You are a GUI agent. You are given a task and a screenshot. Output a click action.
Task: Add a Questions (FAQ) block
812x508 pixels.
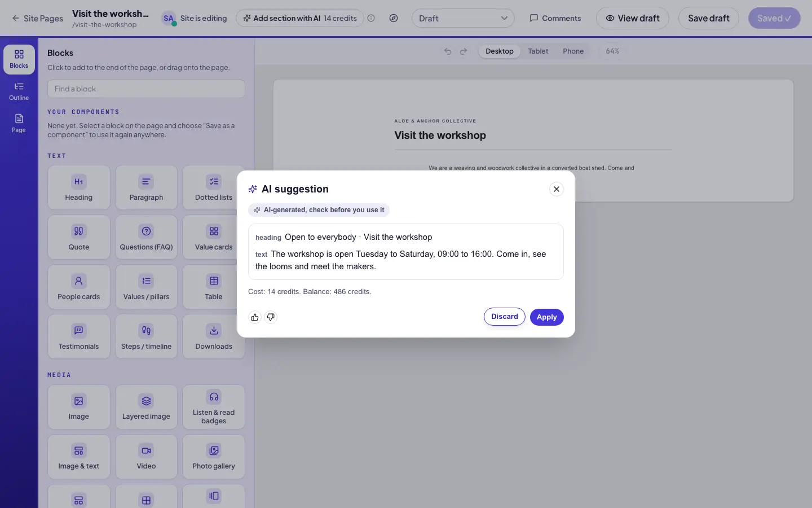click(146, 237)
